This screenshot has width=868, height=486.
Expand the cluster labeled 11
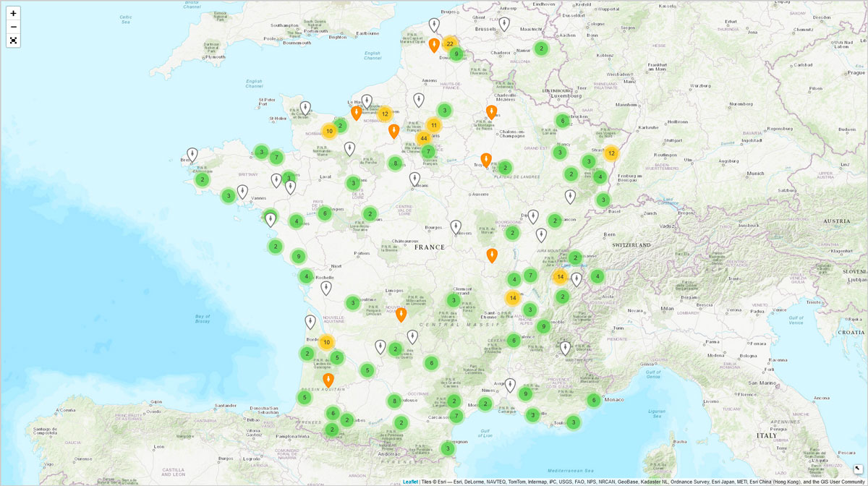pos(434,125)
